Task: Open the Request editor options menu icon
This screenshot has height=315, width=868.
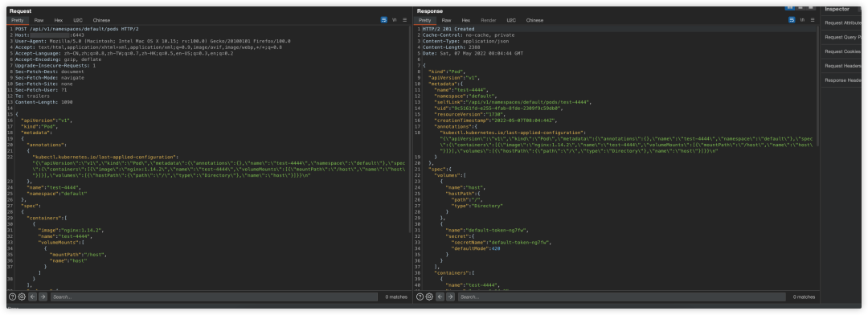Action: coord(404,20)
